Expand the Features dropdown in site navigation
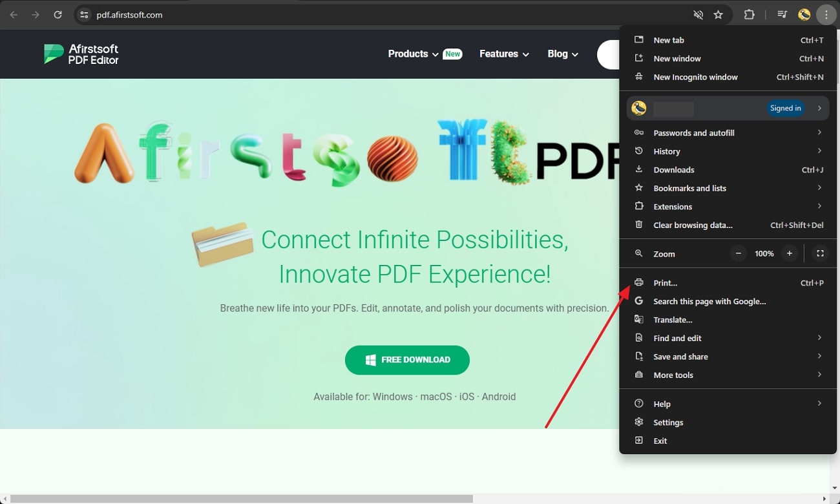The image size is (840, 504). tap(504, 54)
